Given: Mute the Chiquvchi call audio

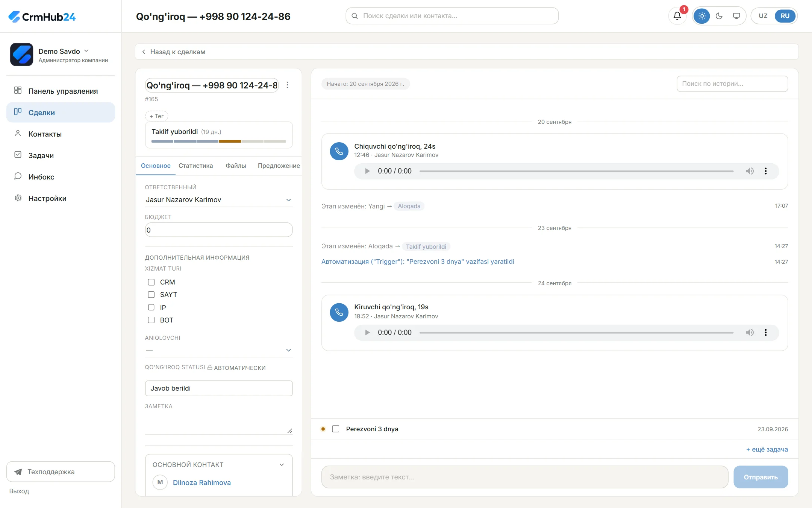Looking at the screenshot, I should tap(750, 171).
